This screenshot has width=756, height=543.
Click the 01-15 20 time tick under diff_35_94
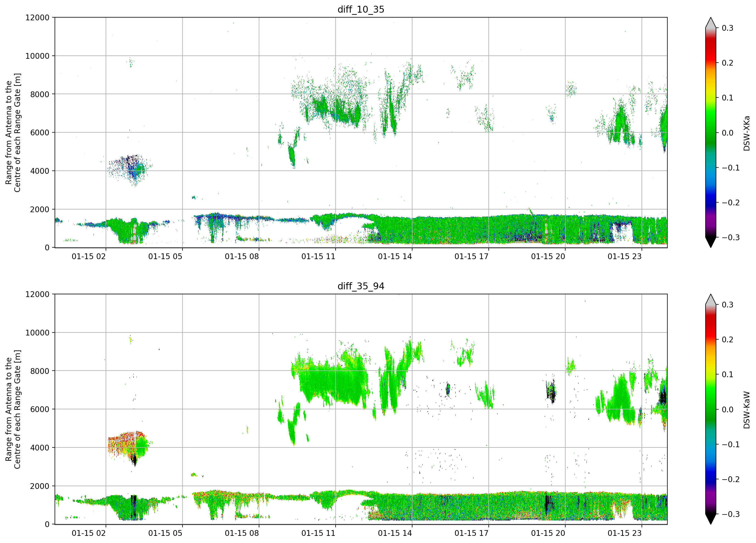[x=548, y=533]
